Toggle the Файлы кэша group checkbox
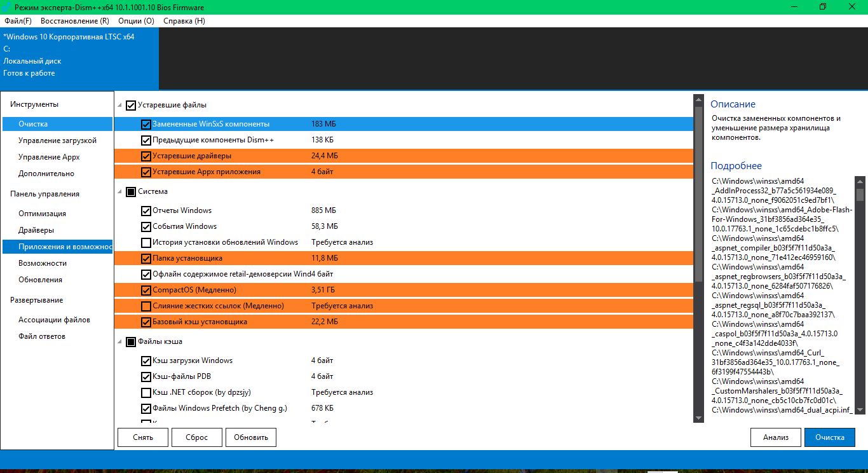This screenshot has width=868, height=473. point(131,342)
